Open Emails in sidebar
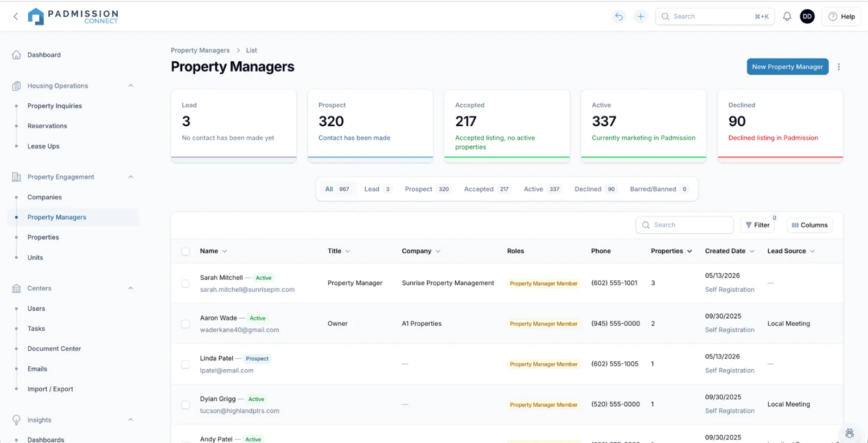The height and width of the screenshot is (443, 868). pos(37,369)
